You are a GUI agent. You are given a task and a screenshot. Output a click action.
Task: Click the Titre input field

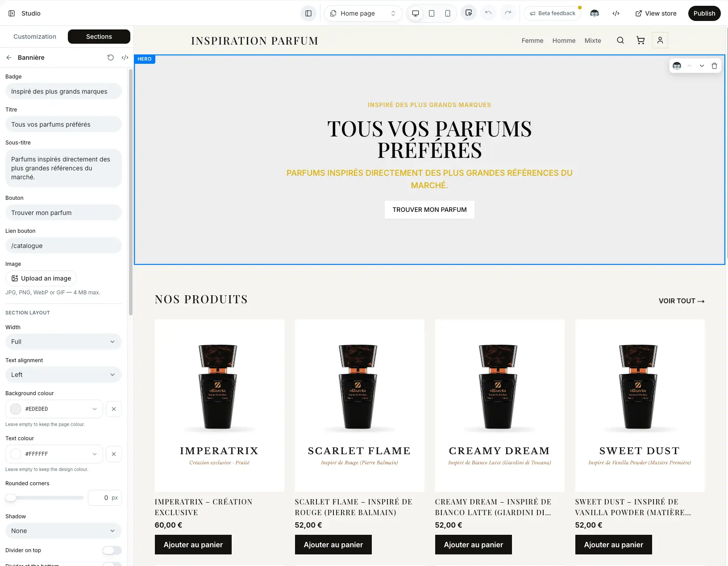click(x=63, y=124)
